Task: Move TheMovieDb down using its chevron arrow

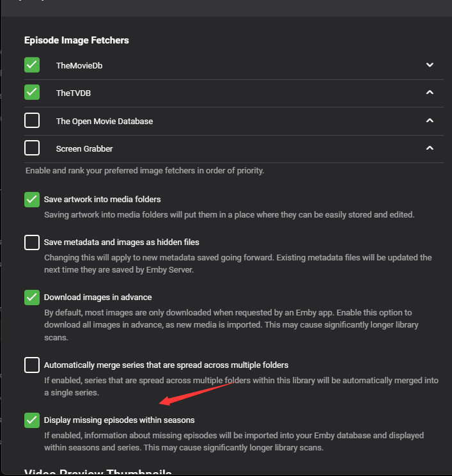Action: pos(430,65)
